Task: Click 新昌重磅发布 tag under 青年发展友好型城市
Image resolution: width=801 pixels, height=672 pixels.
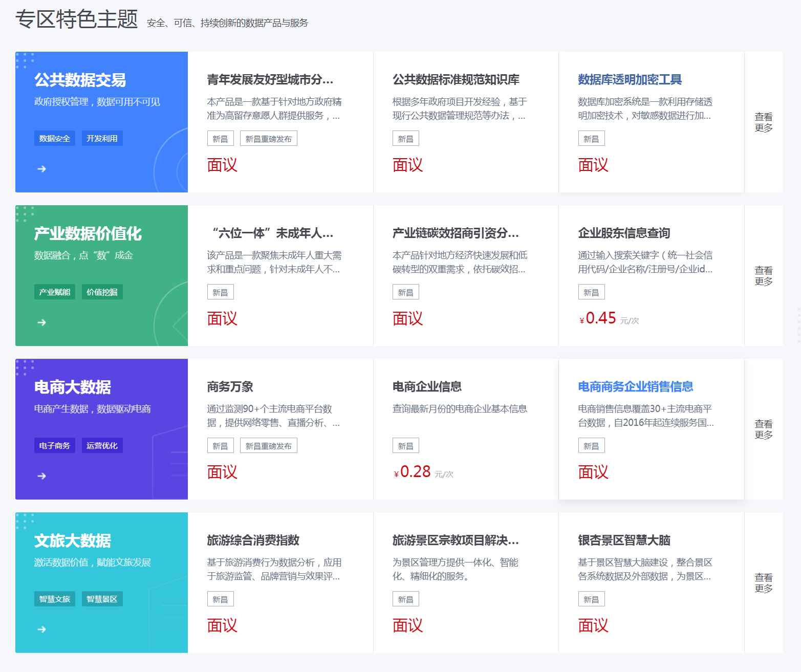Action: coord(269,139)
